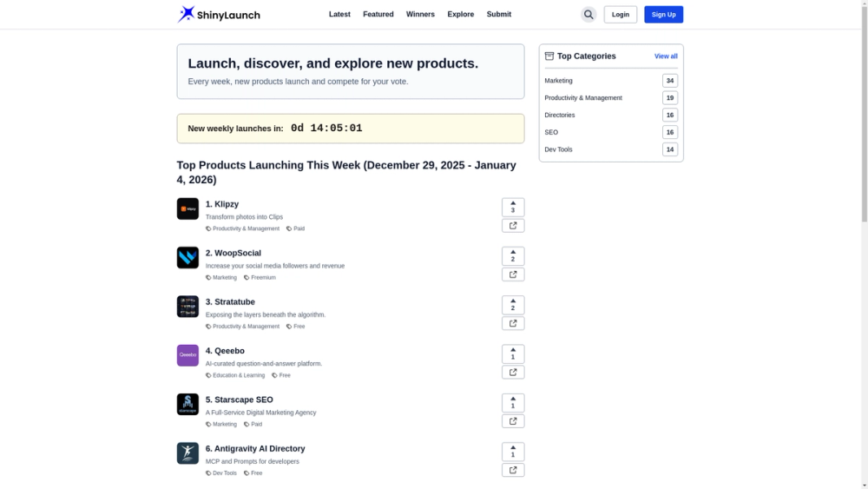
Task: Click the Top Categories archive icon
Action: point(549,56)
